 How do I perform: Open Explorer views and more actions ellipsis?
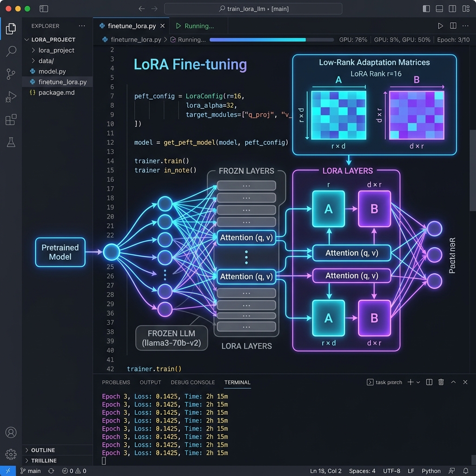click(x=82, y=26)
